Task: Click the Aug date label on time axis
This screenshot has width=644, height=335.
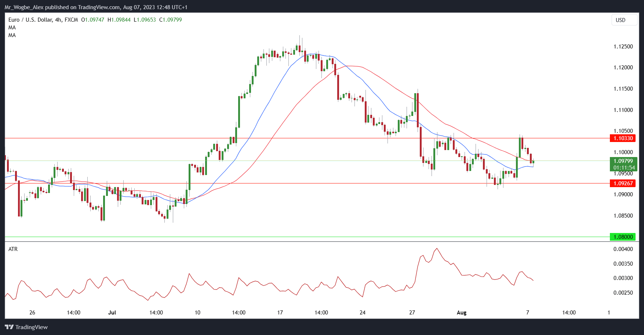Action: [x=462, y=313]
